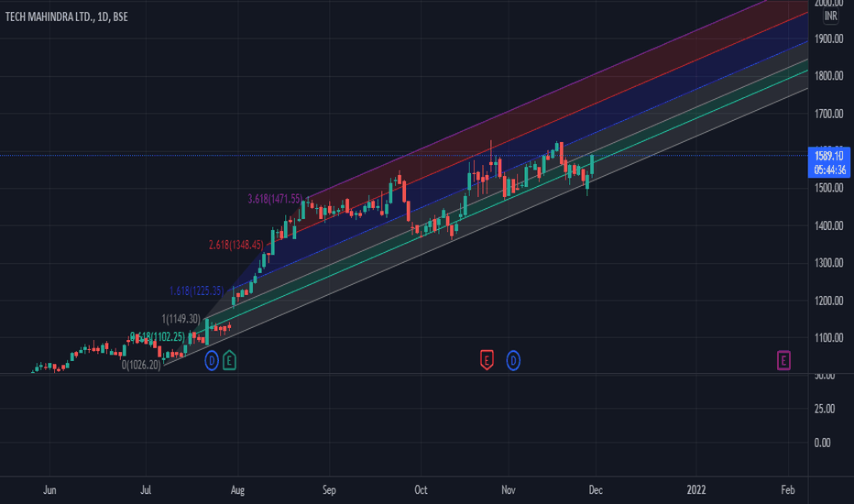
Task: Click price axis value 1200.00
Action: pyautogui.click(x=829, y=301)
